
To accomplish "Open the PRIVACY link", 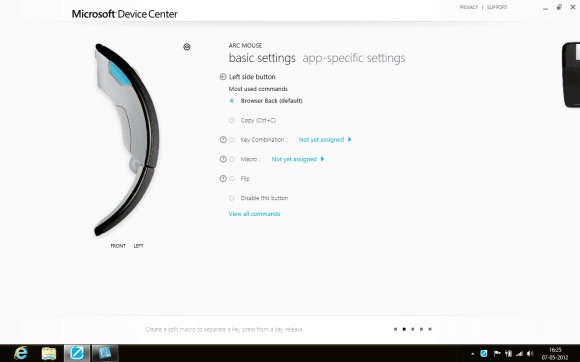I will tap(469, 7).
